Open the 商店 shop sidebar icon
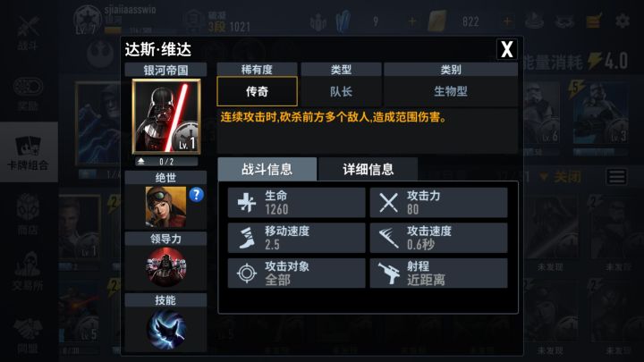Image resolution: width=644 pixels, height=362 pixels. pos(29,215)
